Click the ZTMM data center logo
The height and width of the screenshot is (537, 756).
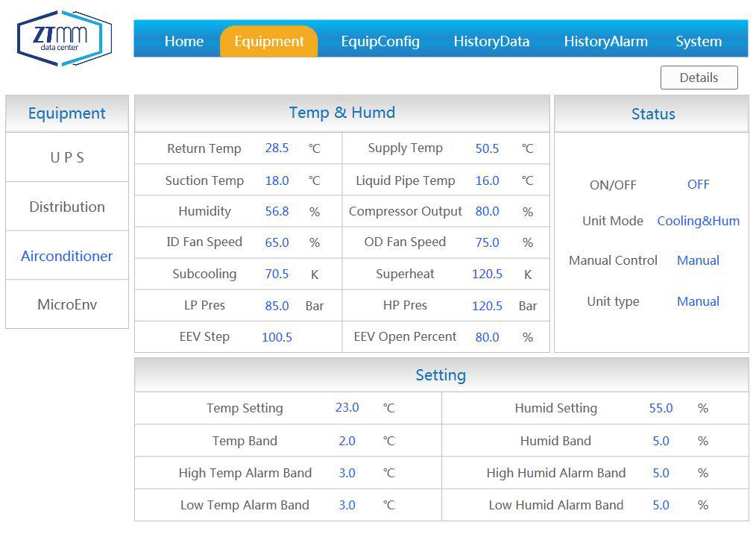pyautogui.click(x=64, y=38)
